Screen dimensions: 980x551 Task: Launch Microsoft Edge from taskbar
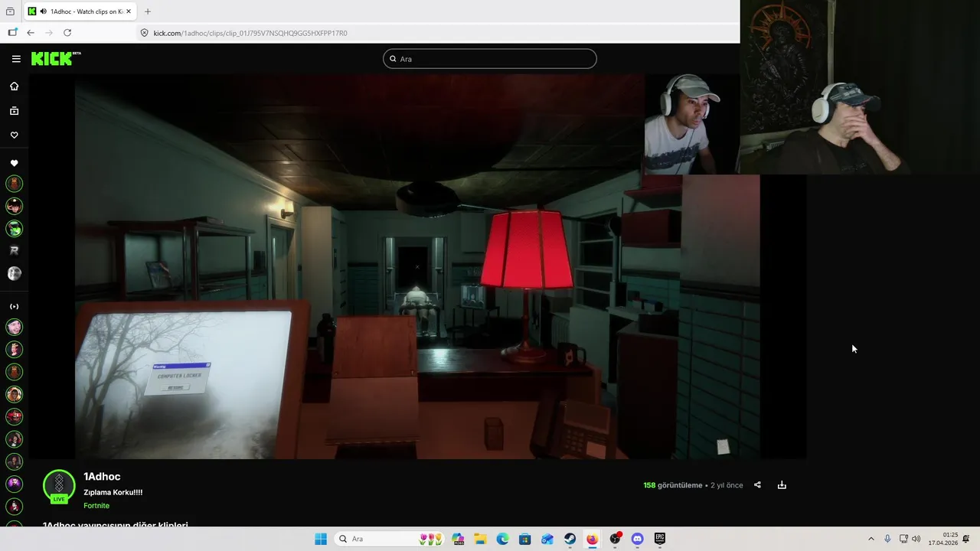pos(502,539)
